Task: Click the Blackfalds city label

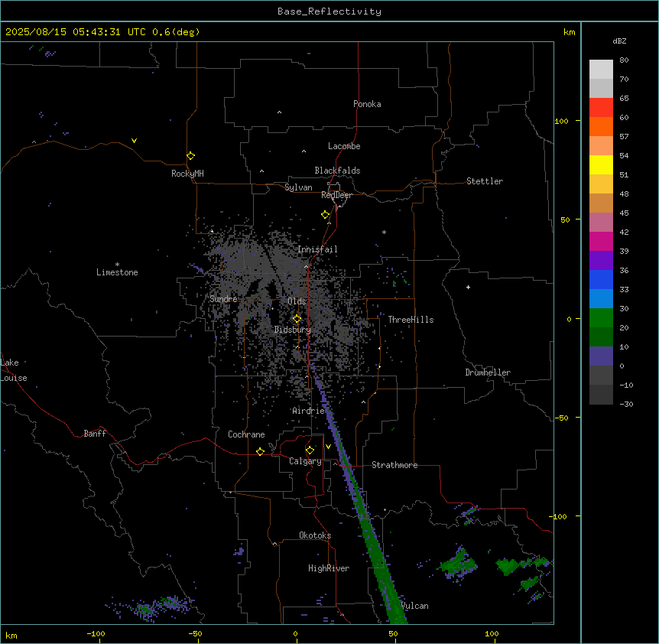Action: pyautogui.click(x=337, y=171)
